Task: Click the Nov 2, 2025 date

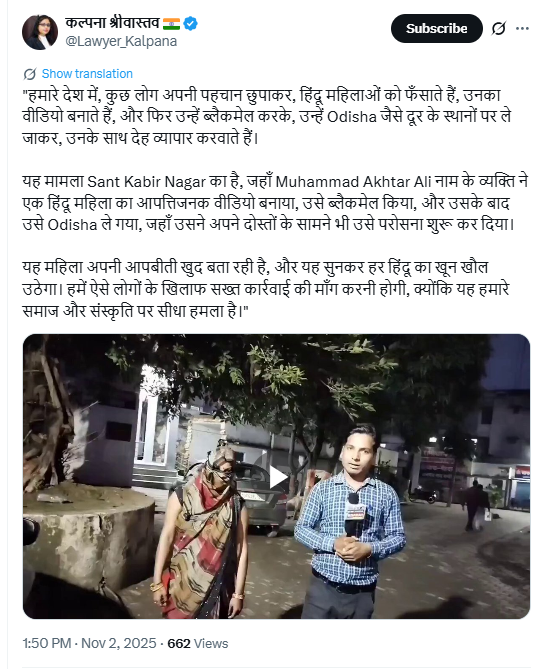Action: (119, 643)
